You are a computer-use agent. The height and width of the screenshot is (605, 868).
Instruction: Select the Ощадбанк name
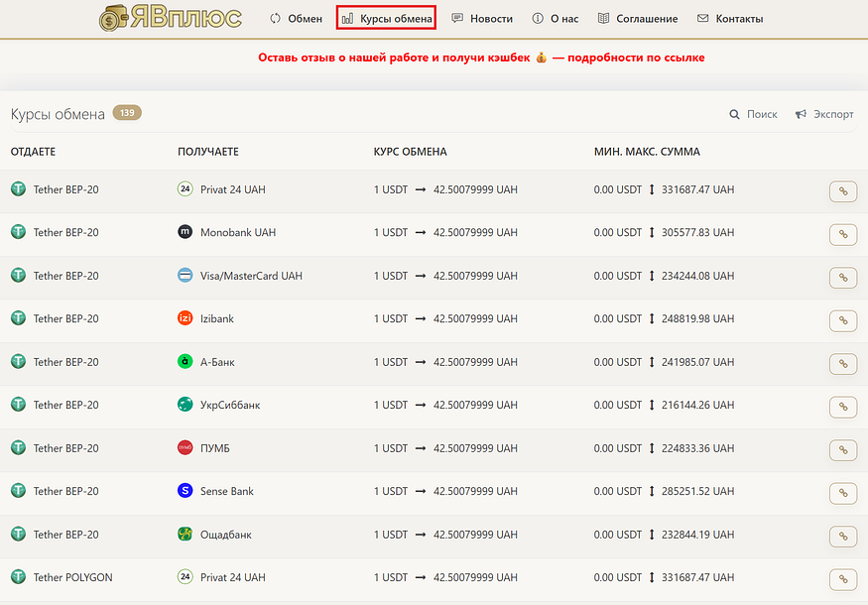click(226, 535)
